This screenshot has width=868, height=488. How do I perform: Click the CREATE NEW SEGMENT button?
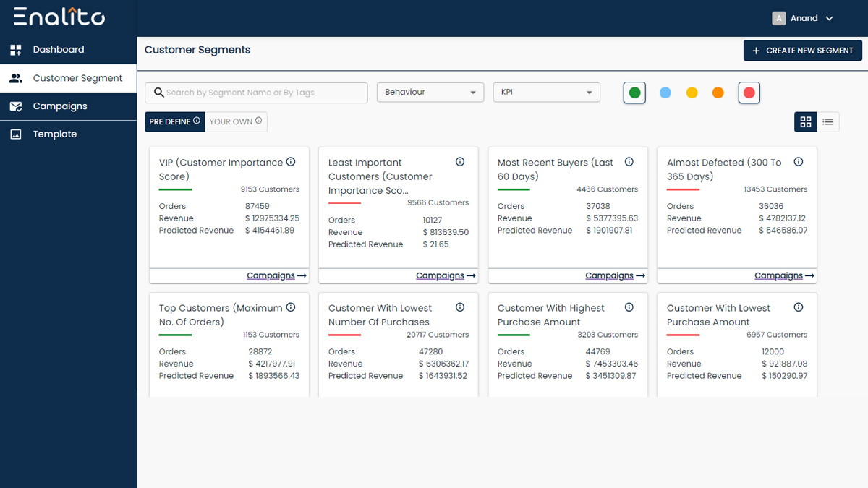803,51
